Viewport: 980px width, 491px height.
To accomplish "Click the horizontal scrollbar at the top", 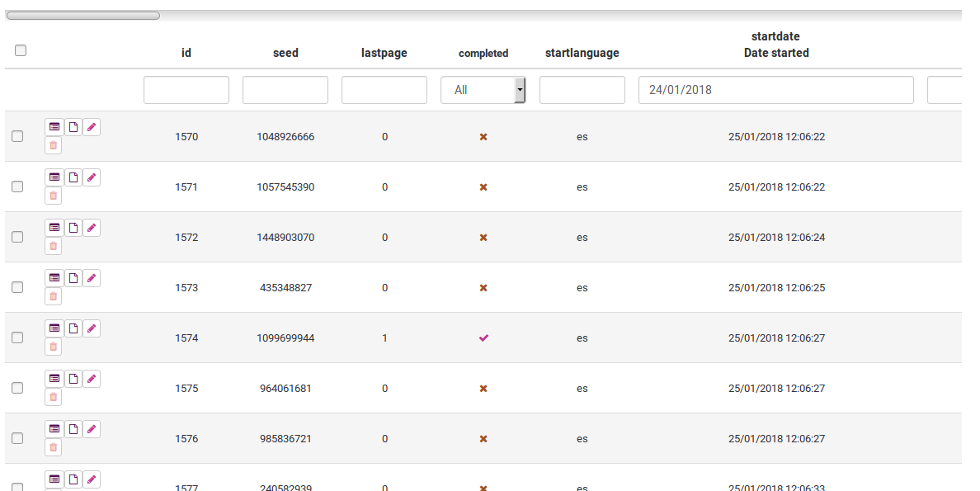I will tap(83, 15).
